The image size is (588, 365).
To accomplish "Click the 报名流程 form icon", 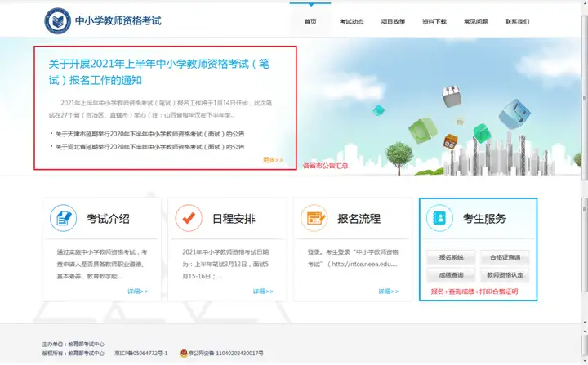I will coord(314,218).
